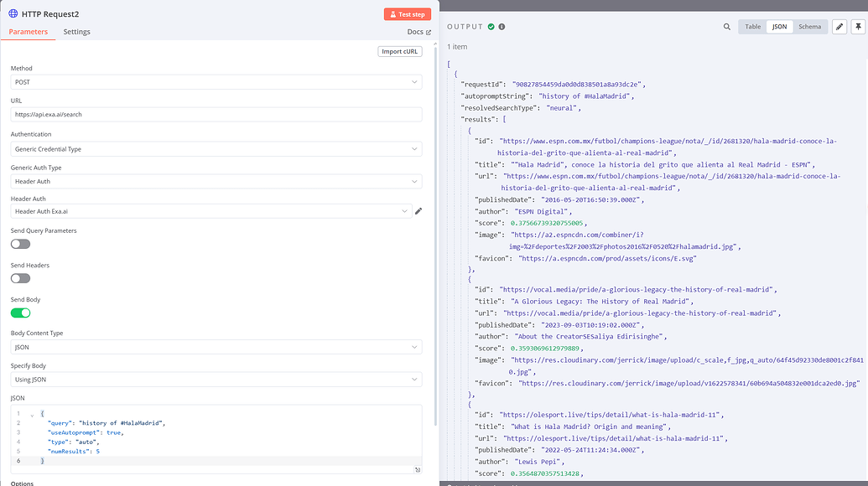
Task: Click the pencil icon to edit output data
Action: click(x=839, y=26)
